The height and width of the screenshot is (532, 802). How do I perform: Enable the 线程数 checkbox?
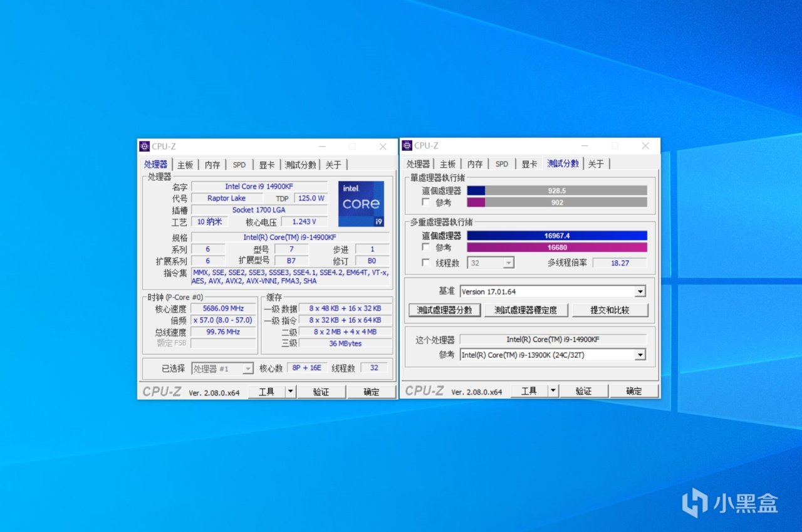click(426, 263)
